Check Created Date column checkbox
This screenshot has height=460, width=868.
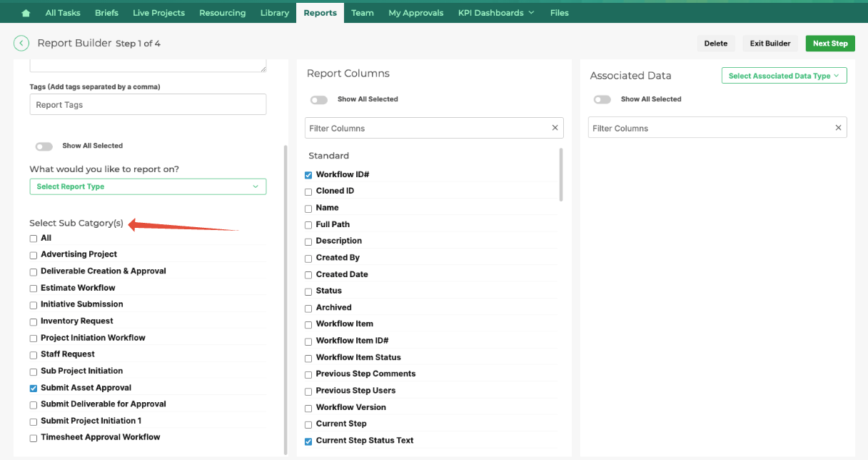308,275
